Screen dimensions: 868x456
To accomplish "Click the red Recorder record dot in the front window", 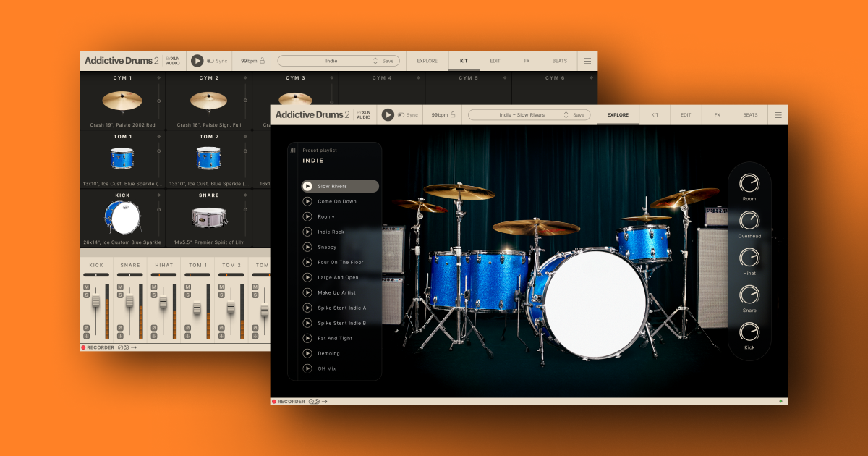I will coord(274,402).
